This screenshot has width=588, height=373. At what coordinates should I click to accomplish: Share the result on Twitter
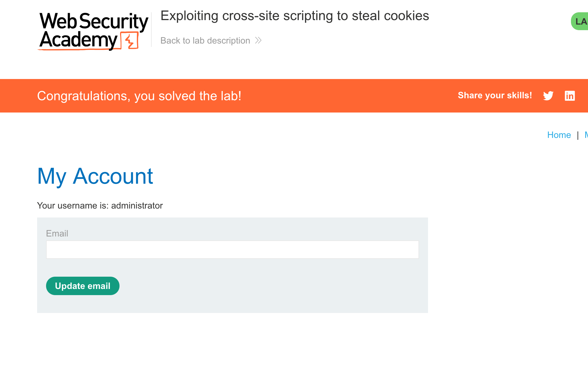[x=548, y=96]
